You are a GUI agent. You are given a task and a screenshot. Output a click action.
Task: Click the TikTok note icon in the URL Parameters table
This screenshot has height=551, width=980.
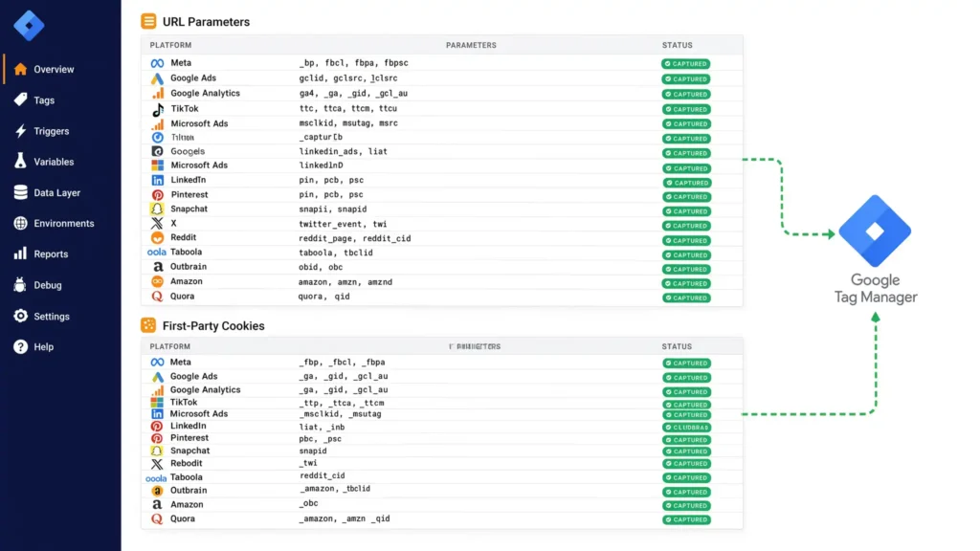pos(158,109)
